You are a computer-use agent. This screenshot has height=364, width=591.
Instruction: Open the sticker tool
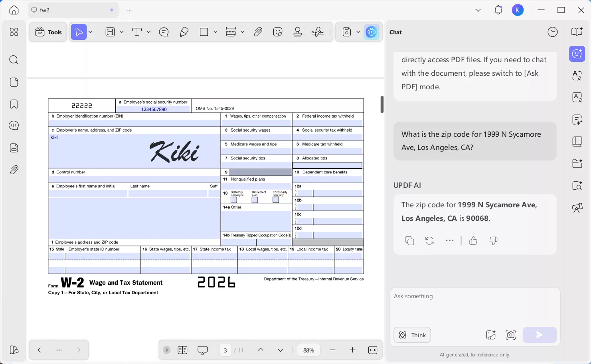click(x=278, y=32)
